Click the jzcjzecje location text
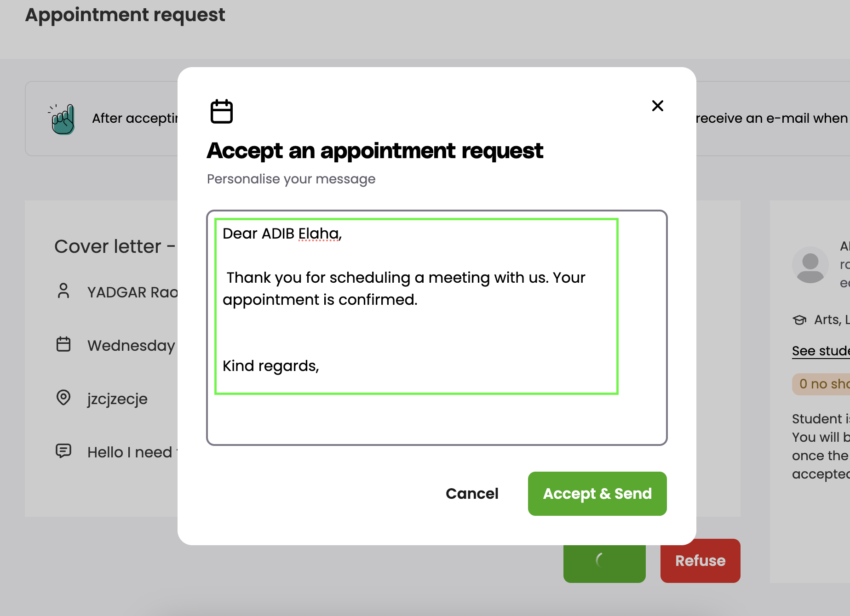Viewport: 850px width, 616px height. 118,399
